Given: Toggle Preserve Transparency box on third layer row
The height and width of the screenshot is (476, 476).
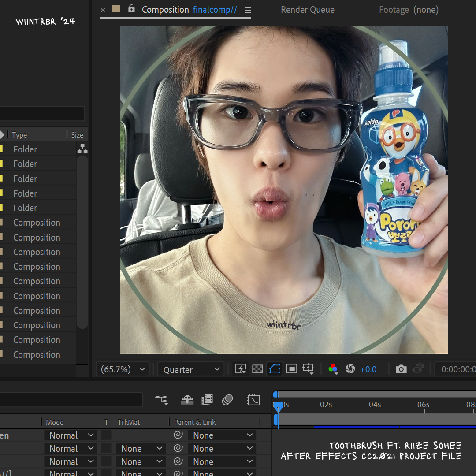Looking at the screenshot, I should click(106, 461).
